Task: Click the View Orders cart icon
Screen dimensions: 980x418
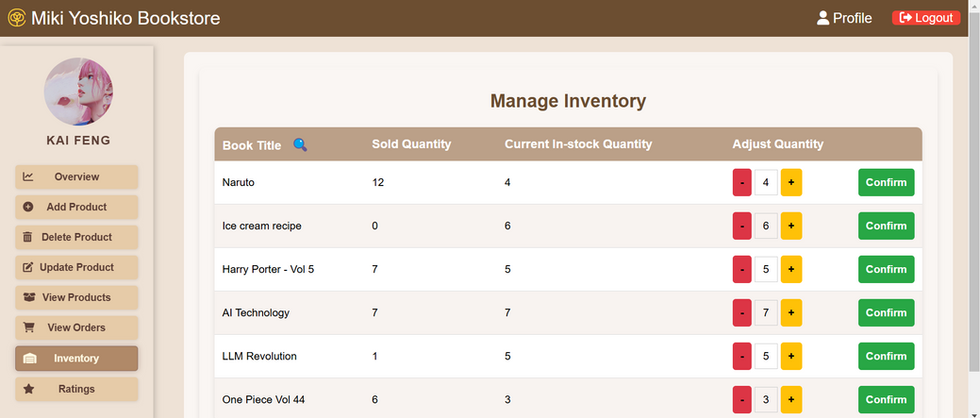Action: click(28, 327)
